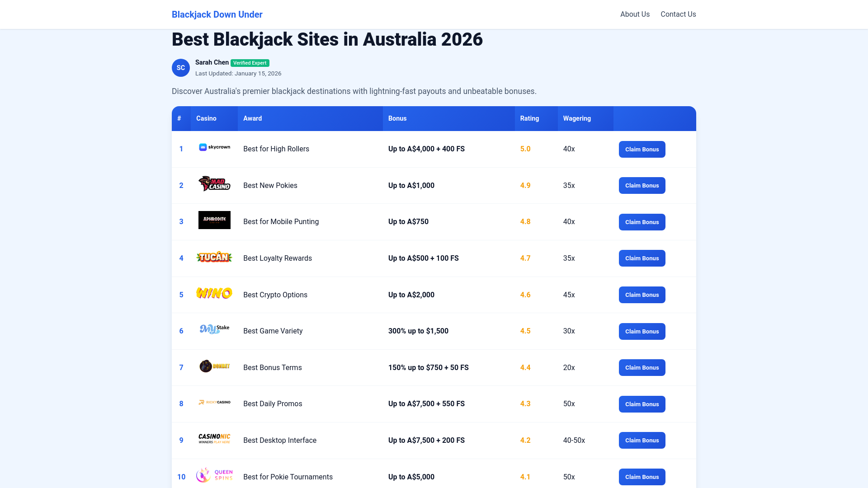Claim Bonus for Best for Pokie Tournaments
868x488 pixels.
coord(642,477)
